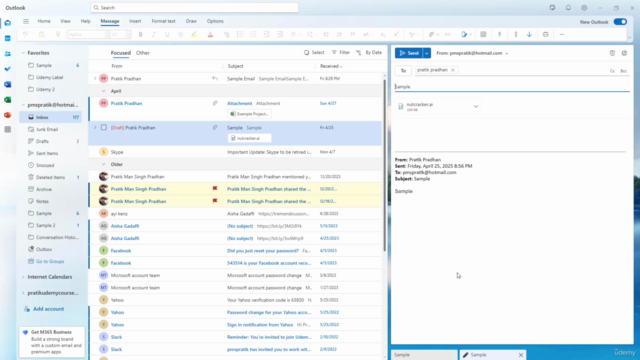Launch PowerPoint from the app rail
Screen dimensions: 640x360
(8, 115)
